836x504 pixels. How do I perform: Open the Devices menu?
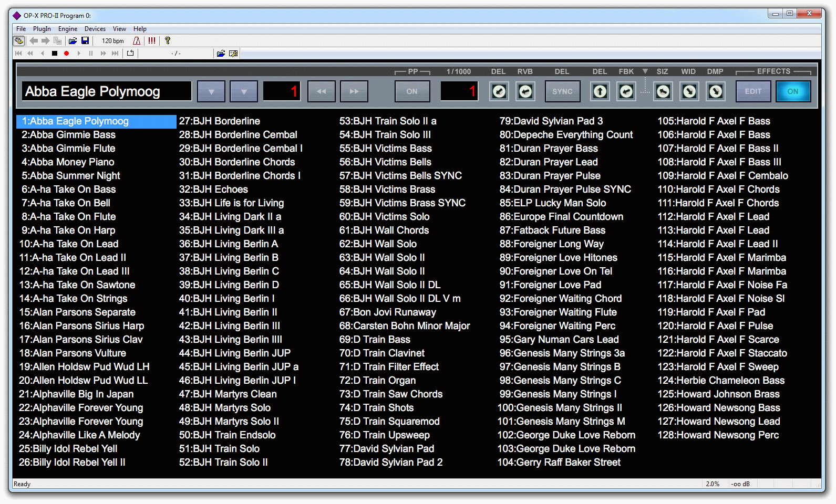coord(95,29)
